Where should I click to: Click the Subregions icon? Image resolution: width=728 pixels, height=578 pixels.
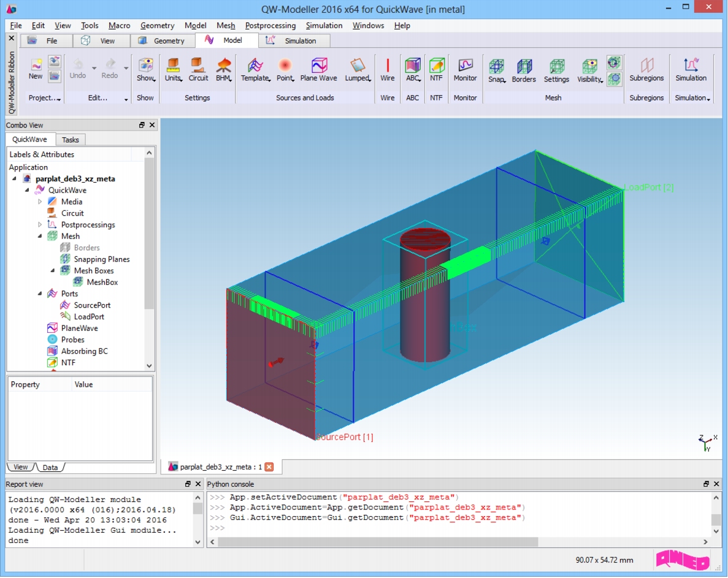(x=647, y=66)
